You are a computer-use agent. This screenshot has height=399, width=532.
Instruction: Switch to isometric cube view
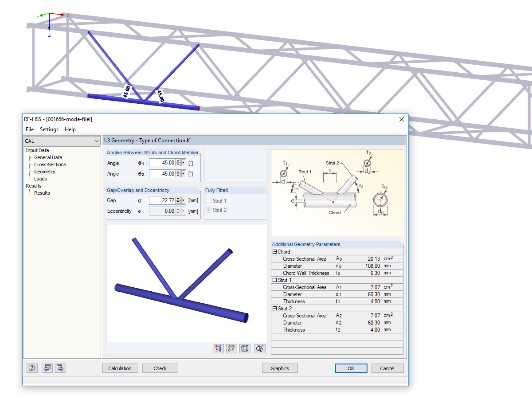(x=245, y=349)
